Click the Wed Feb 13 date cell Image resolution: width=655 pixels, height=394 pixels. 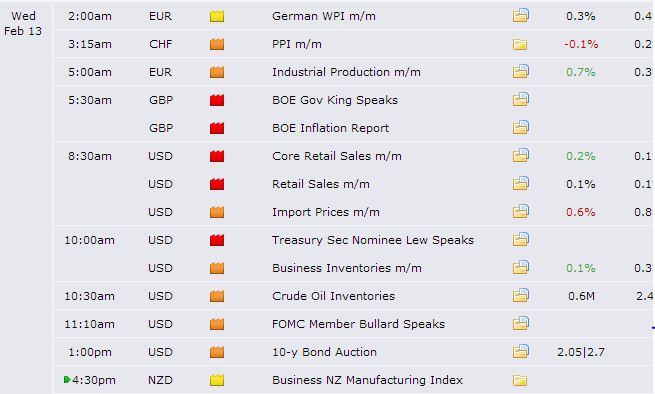(x=23, y=23)
